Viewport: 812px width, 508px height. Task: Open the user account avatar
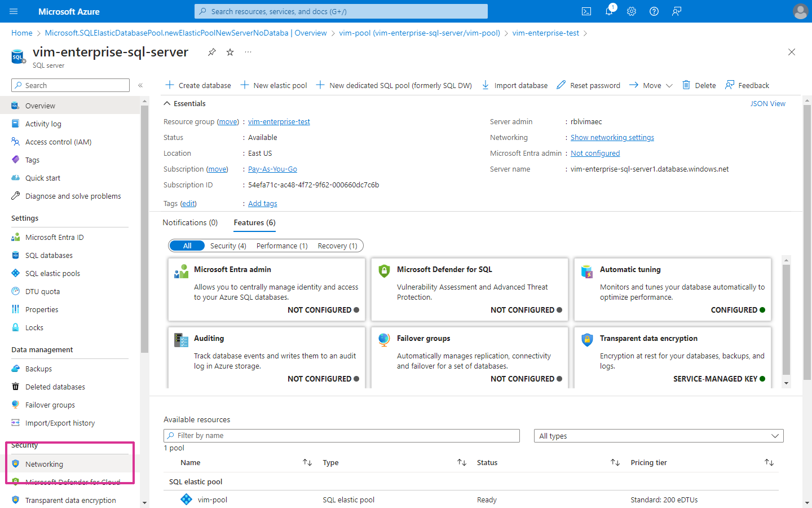click(x=800, y=11)
